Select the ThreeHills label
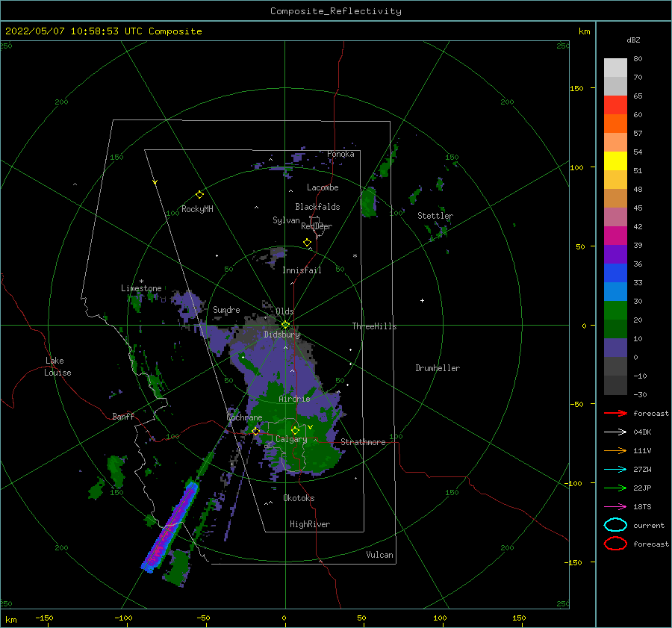 [x=374, y=326]
